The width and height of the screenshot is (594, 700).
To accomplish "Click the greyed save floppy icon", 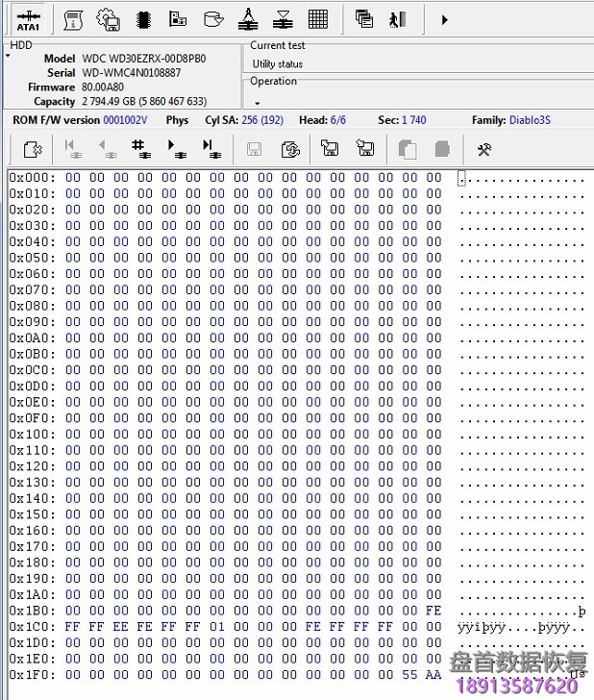I will point(255,150).
